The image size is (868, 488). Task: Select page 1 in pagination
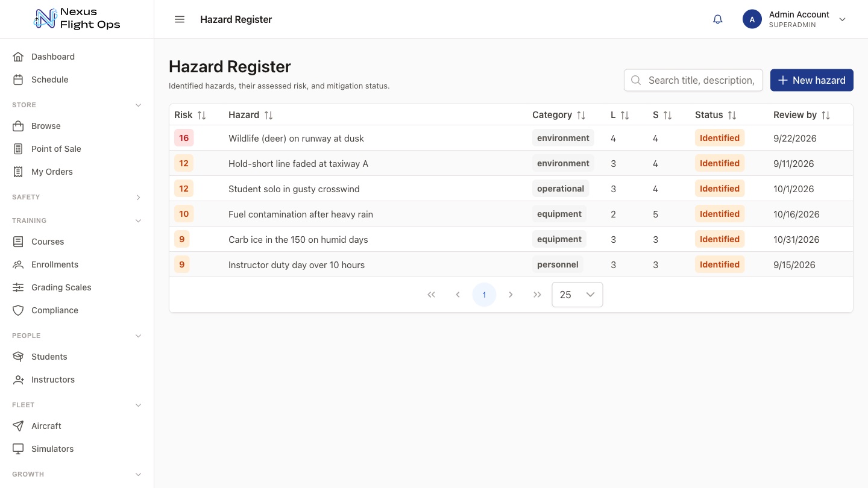pos(484,295)
